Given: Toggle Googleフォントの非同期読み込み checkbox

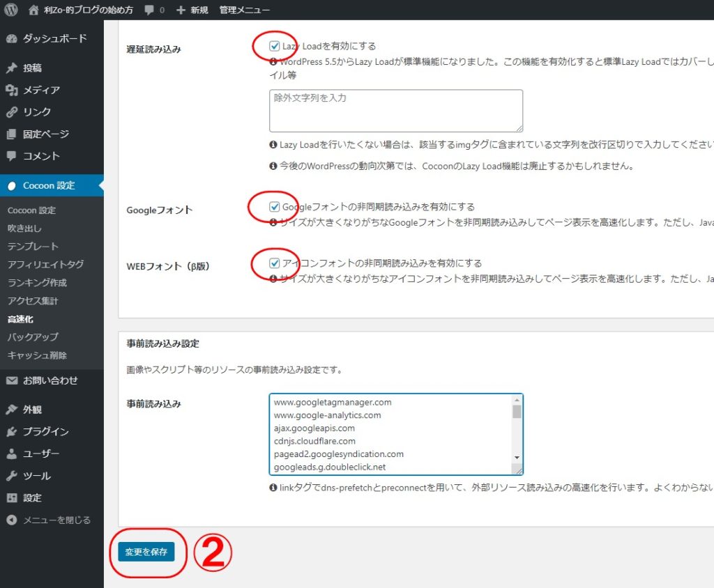Looking at the screenshot, I should click(x=275, y=207).
